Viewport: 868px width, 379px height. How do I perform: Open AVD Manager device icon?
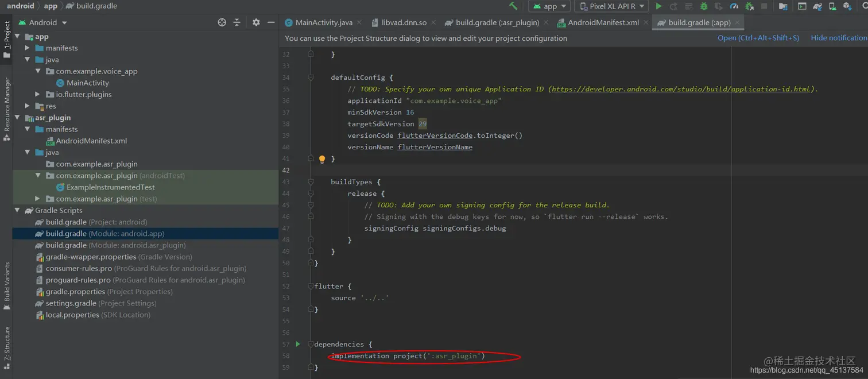[x=832, y=6]
